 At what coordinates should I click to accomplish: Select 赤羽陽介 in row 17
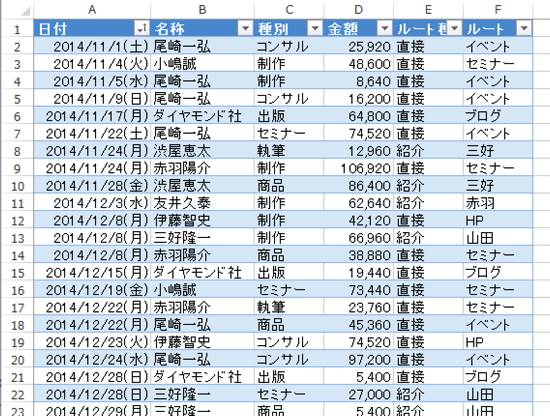pyautogui.click(x=203, y=307)
